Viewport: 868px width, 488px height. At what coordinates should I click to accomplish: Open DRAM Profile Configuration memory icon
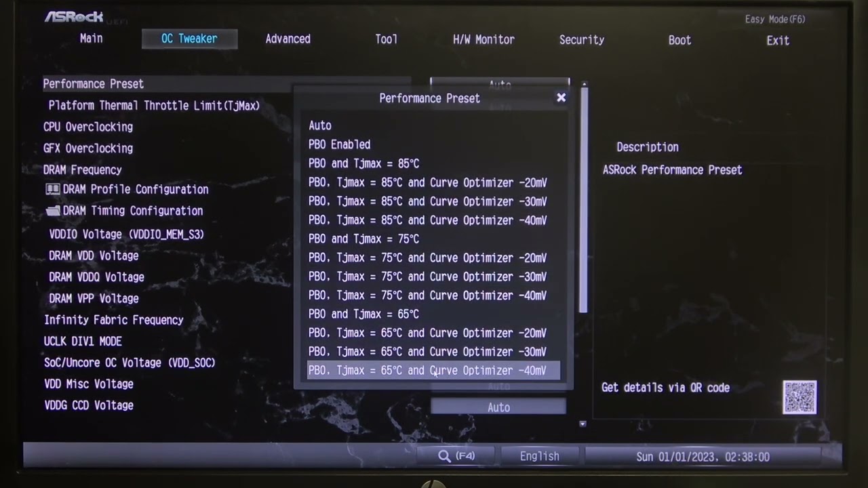tap(53, 190)
